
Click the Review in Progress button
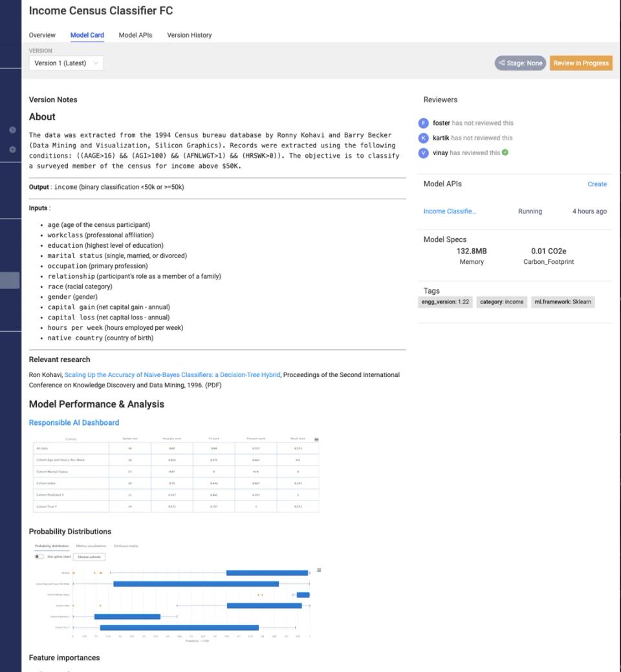581,63
